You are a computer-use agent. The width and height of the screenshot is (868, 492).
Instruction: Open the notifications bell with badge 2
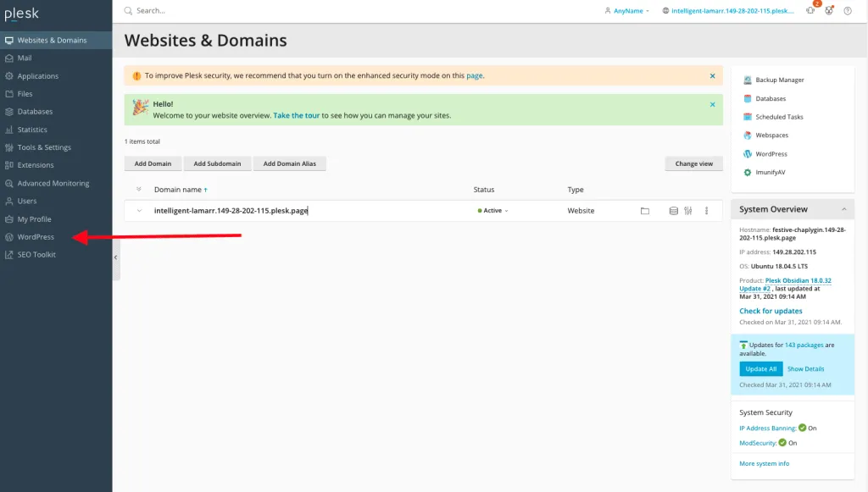(x=810, y=11)
